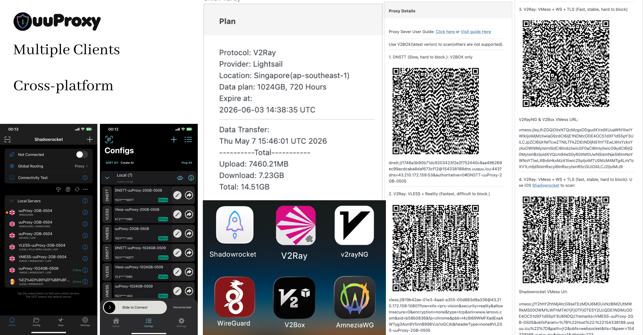644x335 pixels.
Task: Open the V2Box list menu icon
Action: click(x=188, y=139)
